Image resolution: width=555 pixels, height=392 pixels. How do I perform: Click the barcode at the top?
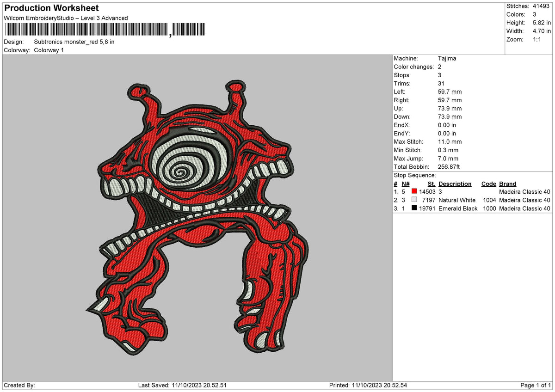click(105, 30)
